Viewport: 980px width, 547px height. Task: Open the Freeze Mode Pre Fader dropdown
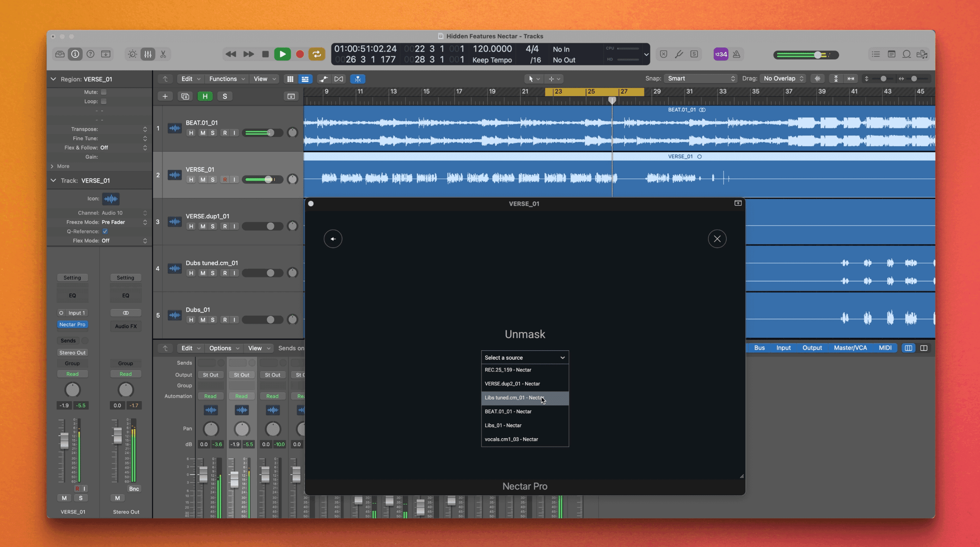(124, 222)
